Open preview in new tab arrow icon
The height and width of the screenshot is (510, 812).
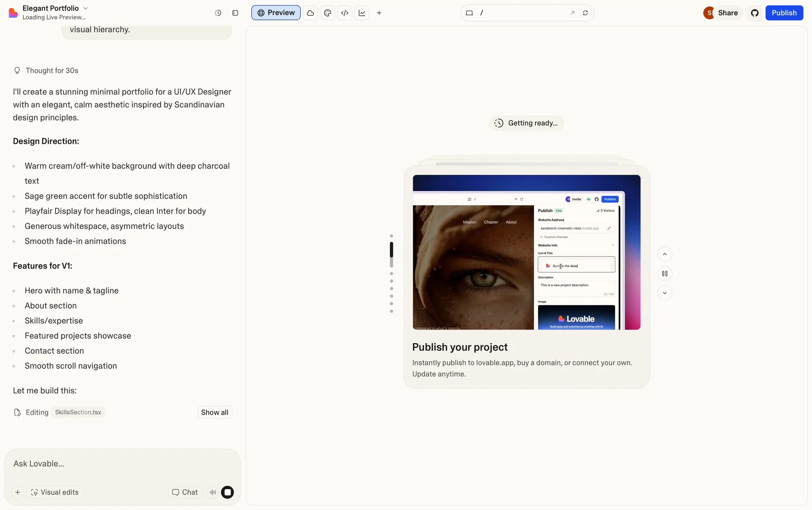pyautogui.click(x=572, y=13)
